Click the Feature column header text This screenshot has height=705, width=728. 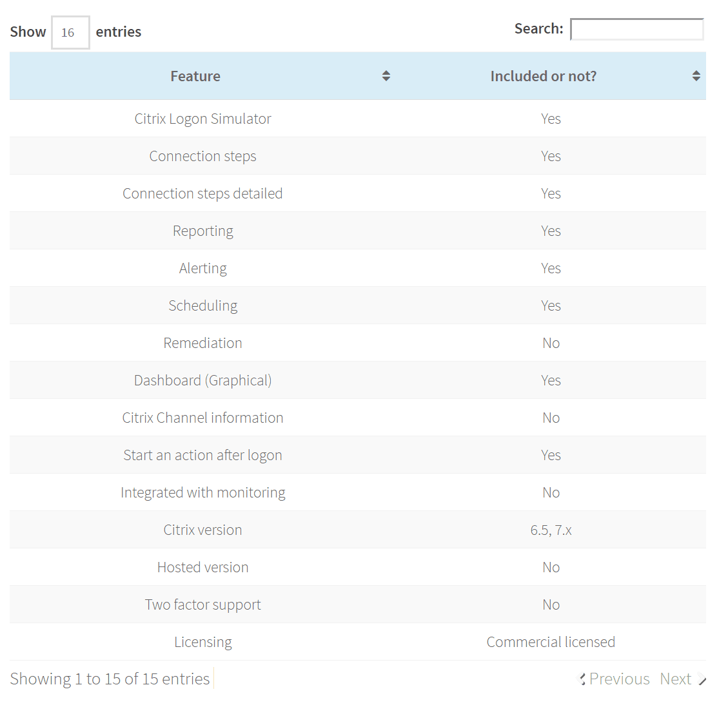195,76
